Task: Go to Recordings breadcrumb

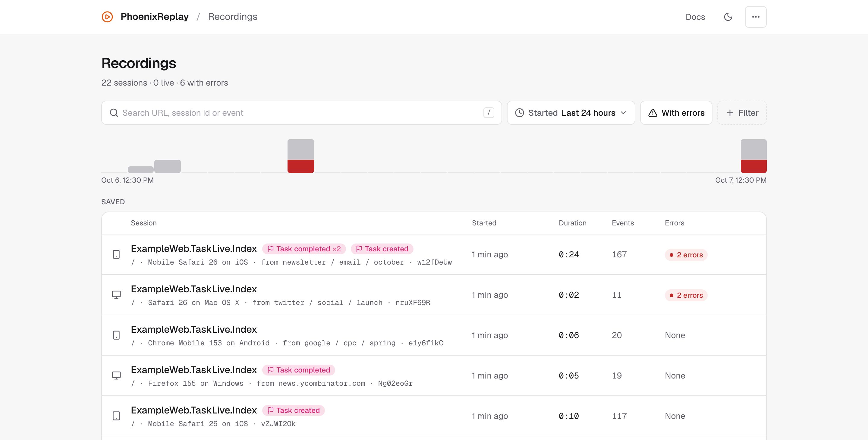Action: point(232,17)
